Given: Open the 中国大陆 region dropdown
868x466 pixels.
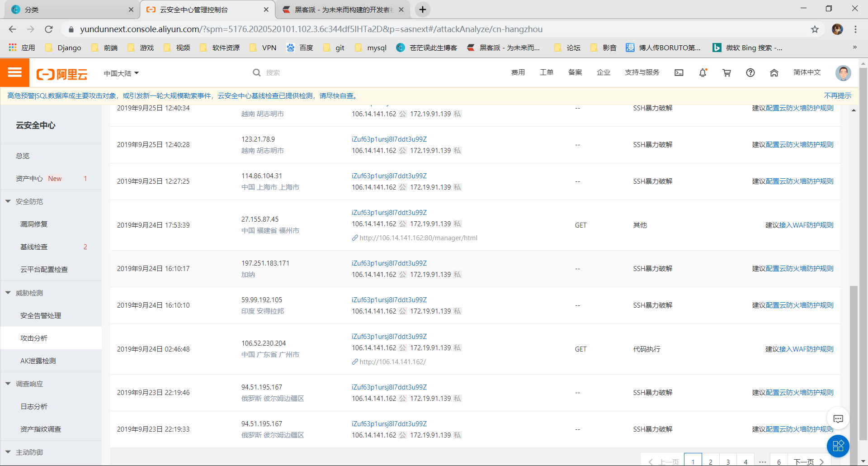Looking at the screenshot, I should pos(121,73).
